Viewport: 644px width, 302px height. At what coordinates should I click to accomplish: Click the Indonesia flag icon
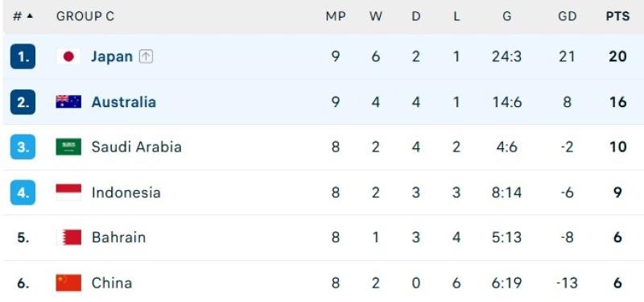tap(68, 192)
